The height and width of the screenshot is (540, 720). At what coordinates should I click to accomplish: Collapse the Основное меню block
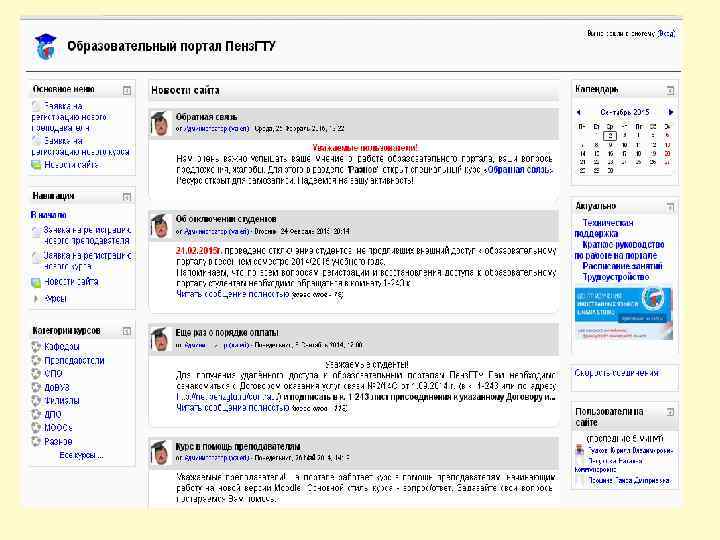[127, 90]
